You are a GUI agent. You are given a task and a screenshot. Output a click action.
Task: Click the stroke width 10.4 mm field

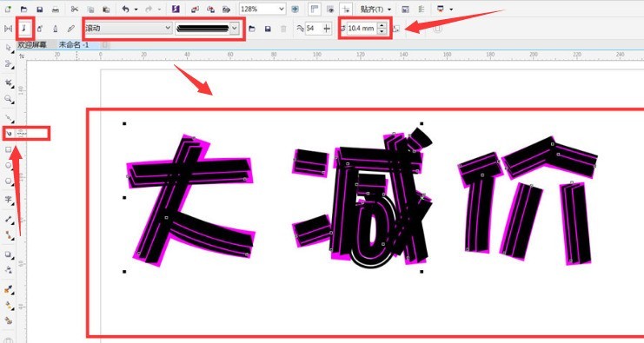pos(362,29)
